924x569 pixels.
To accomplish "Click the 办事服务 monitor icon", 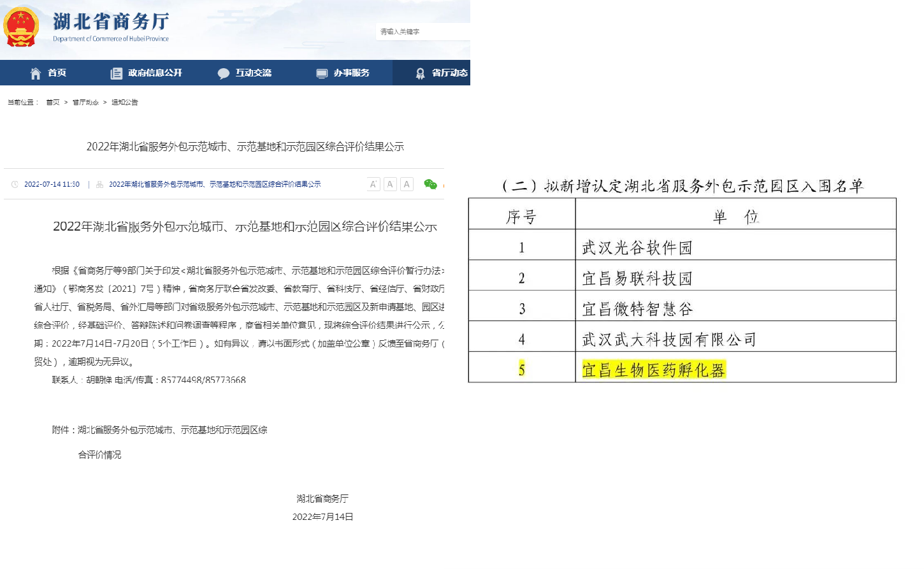I will click(322, 73).
